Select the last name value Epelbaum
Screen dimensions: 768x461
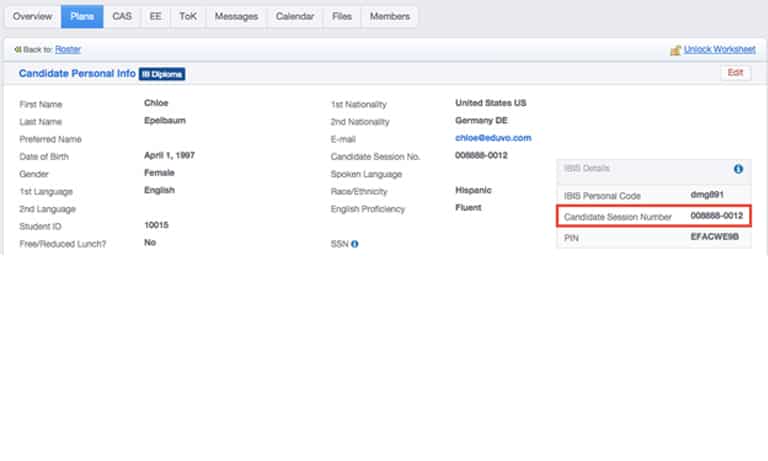tap(165, 121)
